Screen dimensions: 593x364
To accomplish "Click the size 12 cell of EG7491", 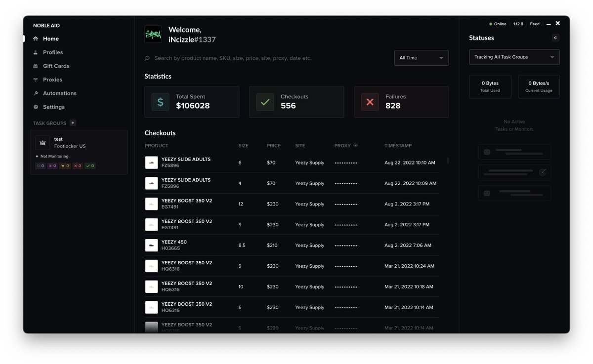I will 241,204.
